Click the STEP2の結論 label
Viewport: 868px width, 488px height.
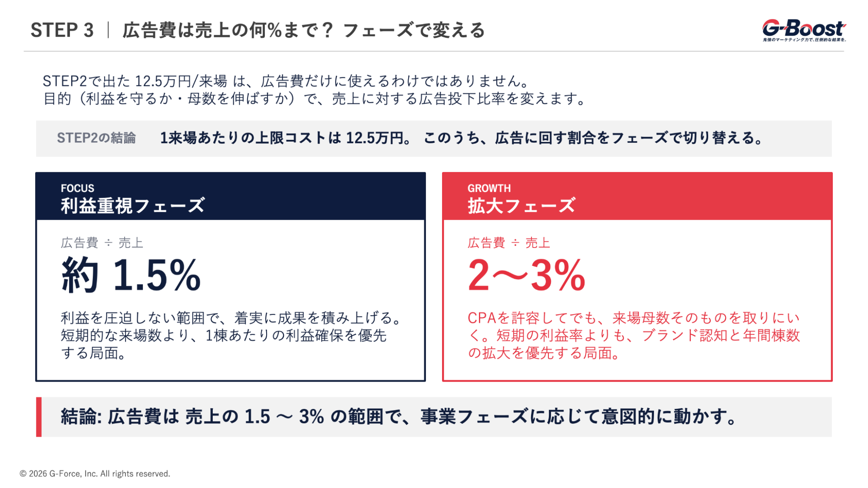point(96,138)
